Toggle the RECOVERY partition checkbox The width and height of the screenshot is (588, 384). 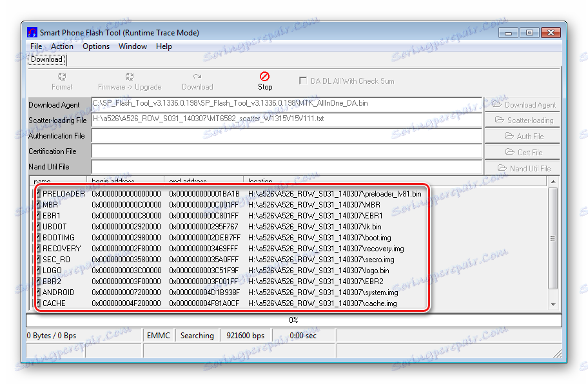(38, 249)
